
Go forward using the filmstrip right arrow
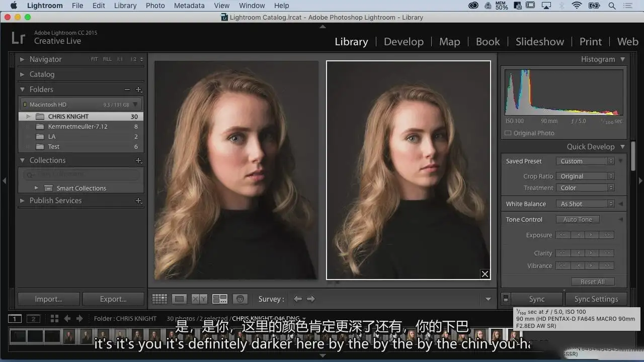(x=79, y=318)
